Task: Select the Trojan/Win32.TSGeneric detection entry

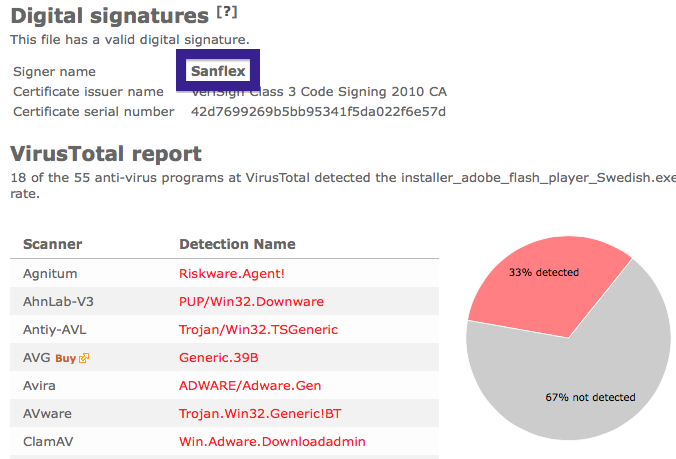Action: (258, 330)
